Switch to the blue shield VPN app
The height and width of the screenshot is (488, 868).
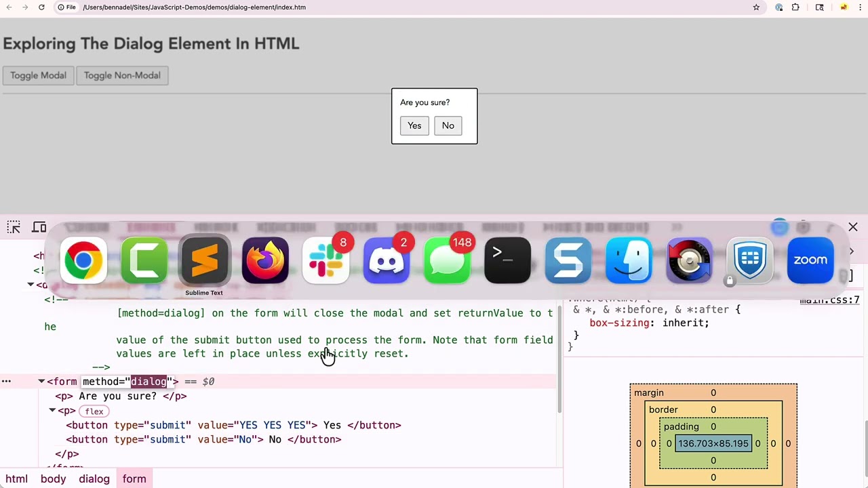tap(750, 260)
